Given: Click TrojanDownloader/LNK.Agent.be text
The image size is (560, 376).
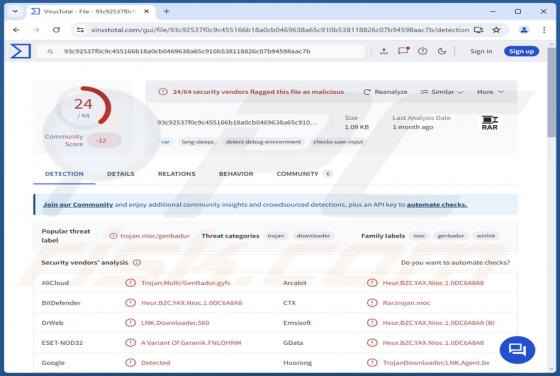Looking at the screenshot, I should tap(436, 362).
